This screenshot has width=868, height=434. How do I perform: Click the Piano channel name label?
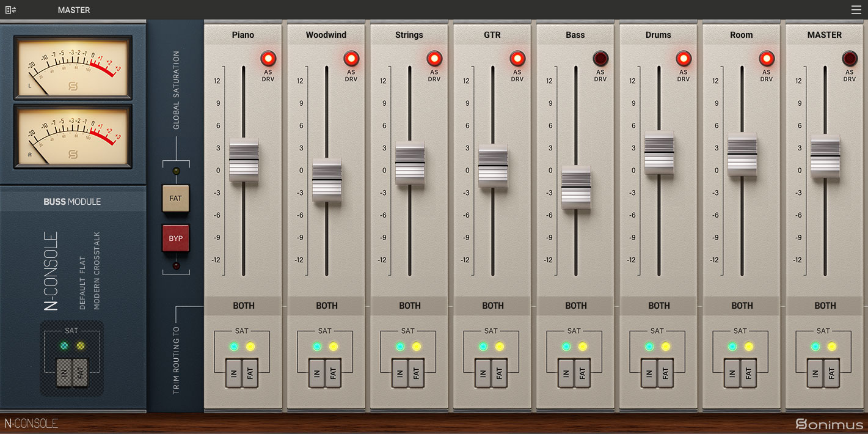point(243,35)
